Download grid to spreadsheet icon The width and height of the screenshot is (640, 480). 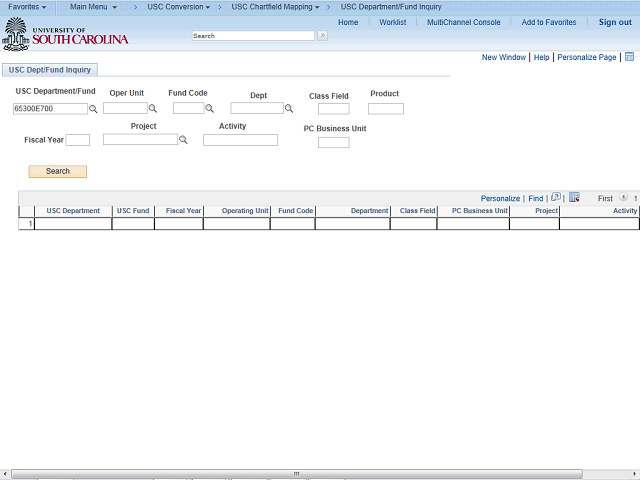point(574,198)
